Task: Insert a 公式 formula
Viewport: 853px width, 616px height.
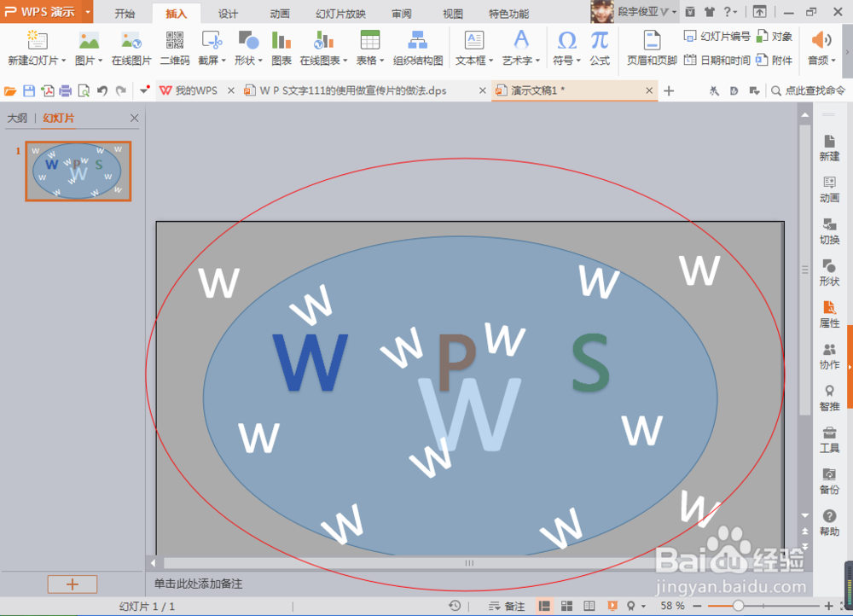Action: click(600, 48)
